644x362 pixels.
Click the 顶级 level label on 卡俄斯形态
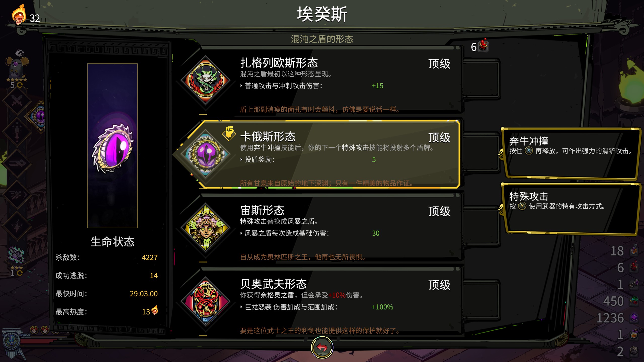tap(439, 138)
